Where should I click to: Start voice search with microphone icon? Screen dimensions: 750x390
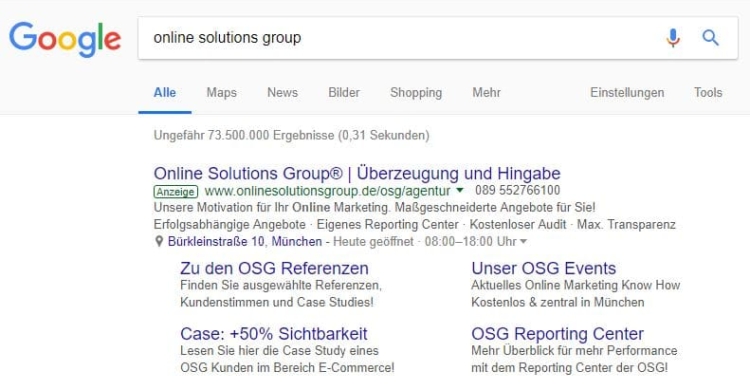coord(673,38)
